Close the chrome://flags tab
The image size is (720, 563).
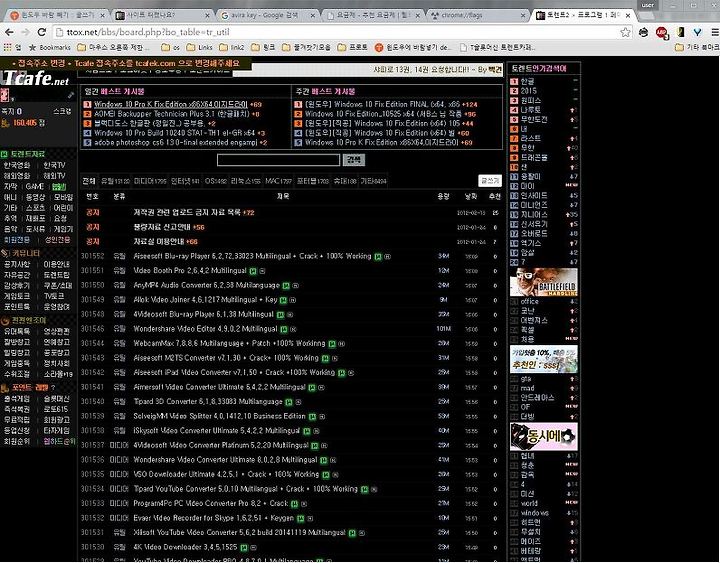point(523,15)
